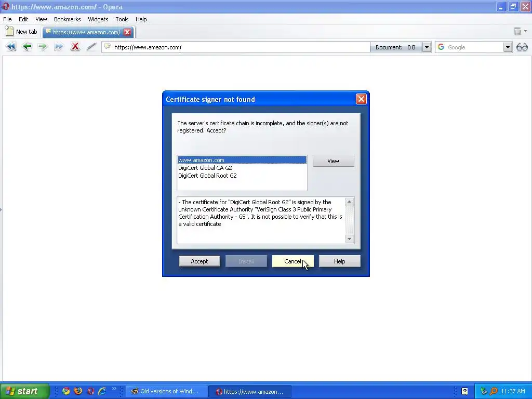Open the File menu
Viewport: 532px width, 399px height.
7,19
